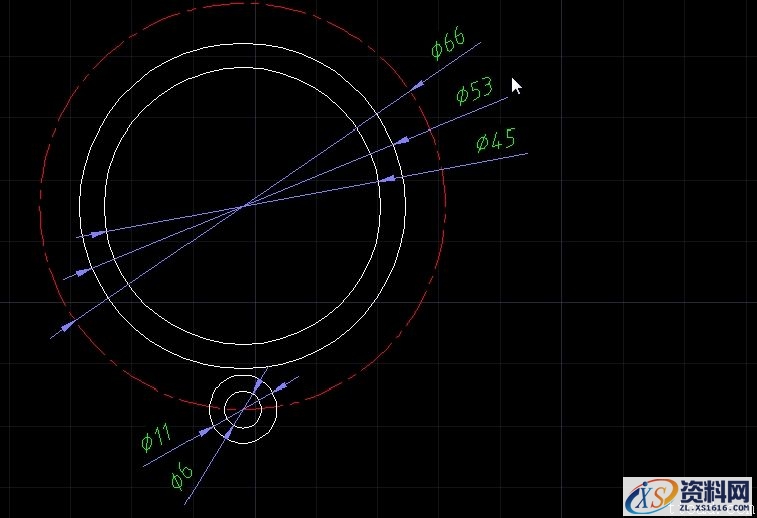The width and height of the screenshot is (757, 518).
Task: Select the Φ11 dimension label
Action: click(157, 436)
